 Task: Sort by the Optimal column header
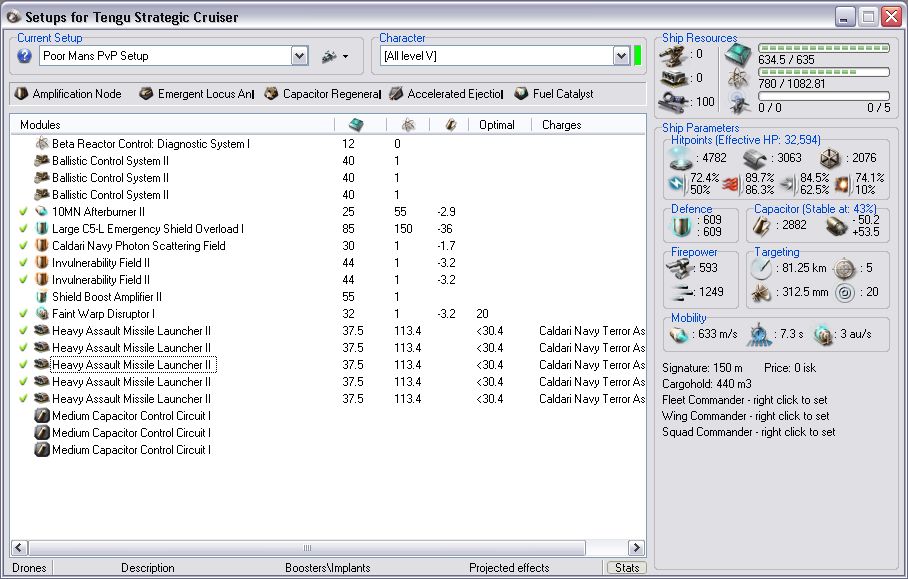[500, 124]
